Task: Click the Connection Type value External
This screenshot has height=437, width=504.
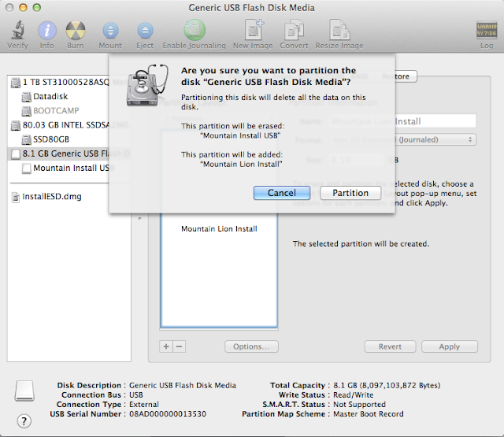Action: pyautogui.click(x=144, y=404)
